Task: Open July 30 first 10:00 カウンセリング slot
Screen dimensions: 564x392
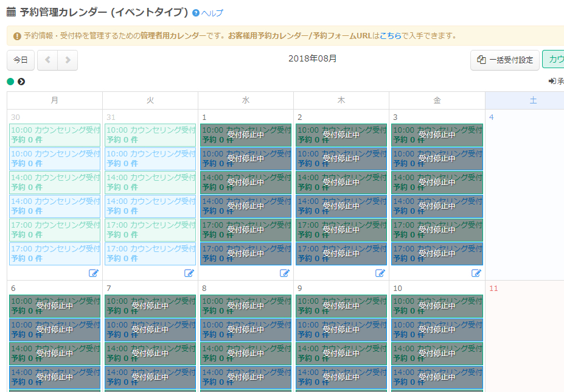Action: [55, 135]
